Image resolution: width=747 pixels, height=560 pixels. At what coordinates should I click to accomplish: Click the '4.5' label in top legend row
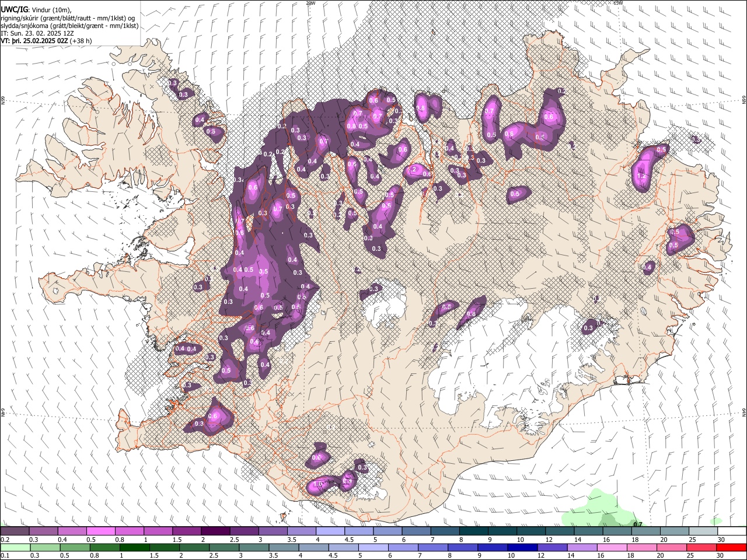coord(349,540)
